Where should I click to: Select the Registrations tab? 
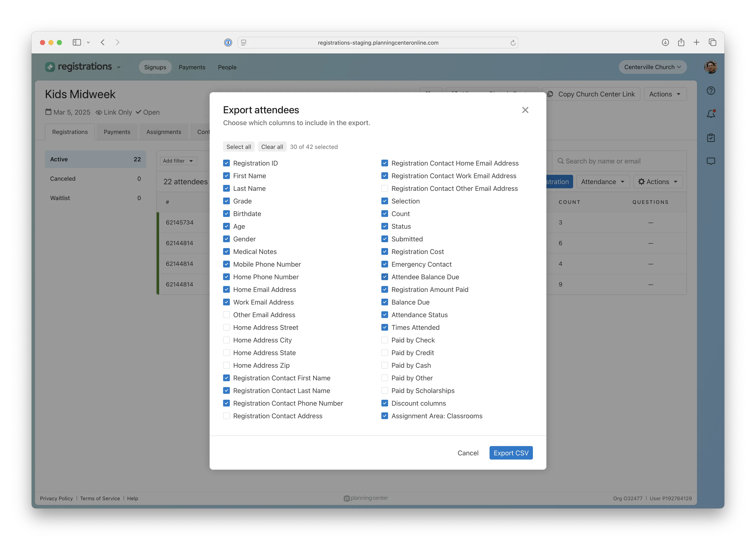click(x=70, y=132)
